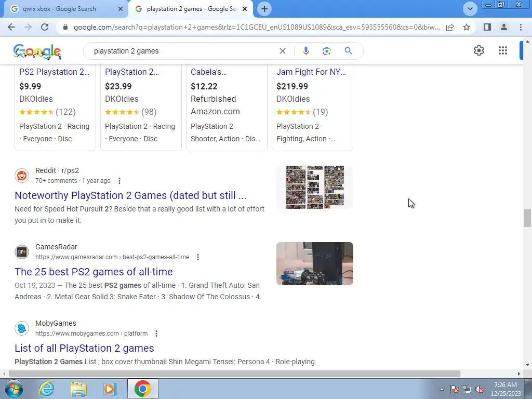
Task: Click the MobyGames site favicon
Action: [x=22, y=328]
